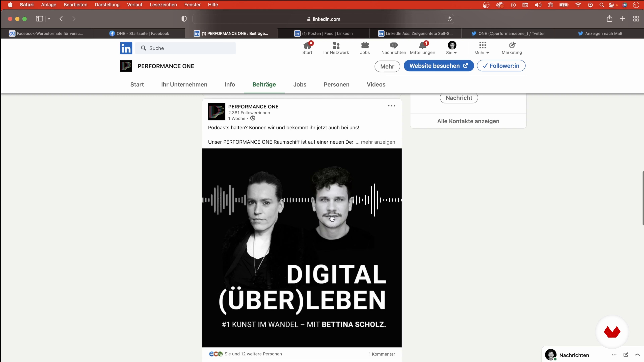Open the Ablage menu
Screen dimensions: 644x362
[x=48, y=5]
